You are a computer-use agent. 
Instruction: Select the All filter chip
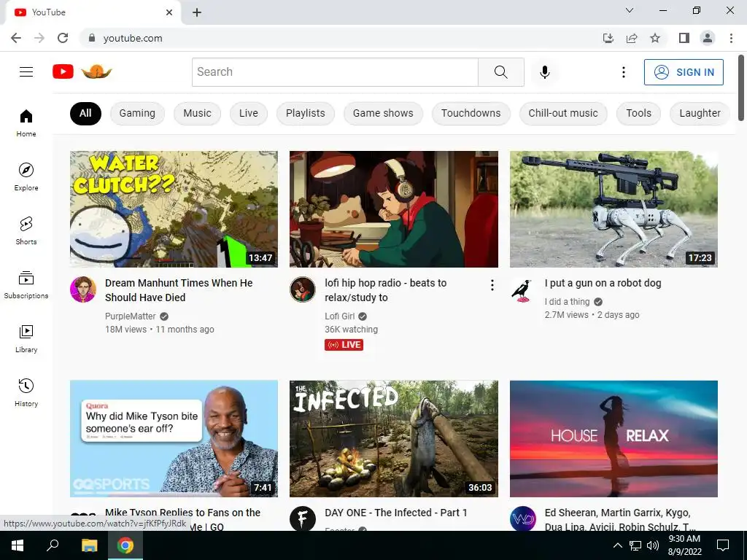[x=85, y=113]
